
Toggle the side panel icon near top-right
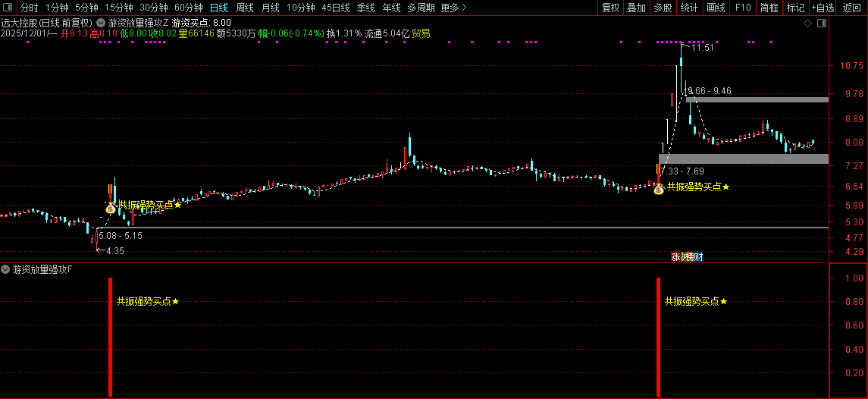[821, 24]
